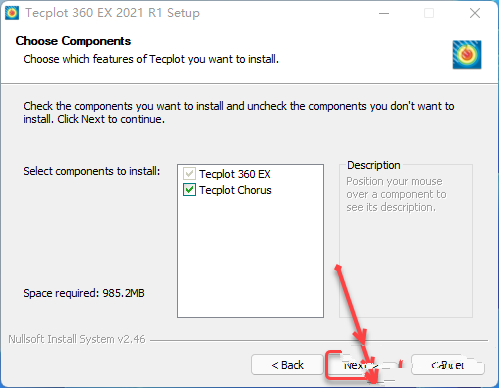Click the greyed Tecplot 360 EX checkbox
Viewport: 499px width, 388px height.
189,174
